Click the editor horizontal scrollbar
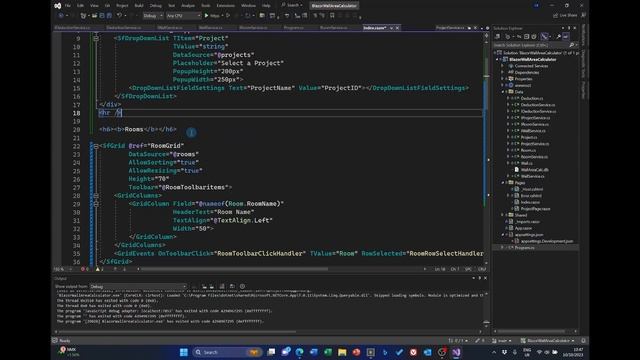Image resolution: width=640 pixels, height=360 pixels. [x=233, y=269]
